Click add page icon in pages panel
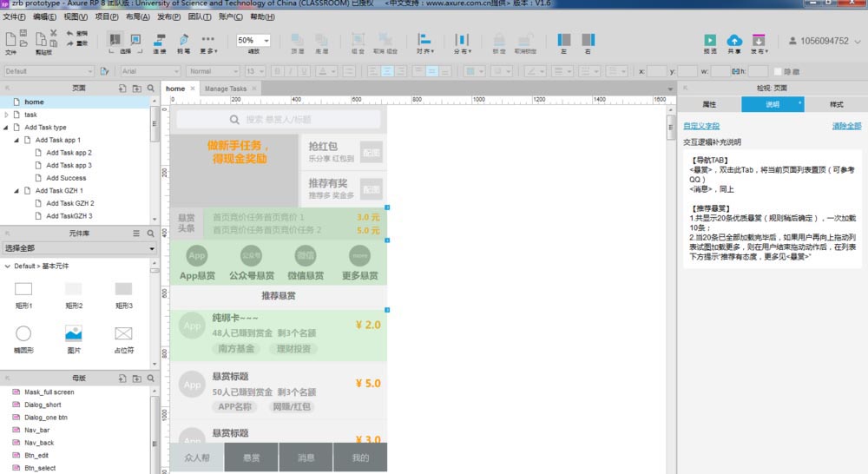Viewport: 868px width, 474px height. click(122, 88)
